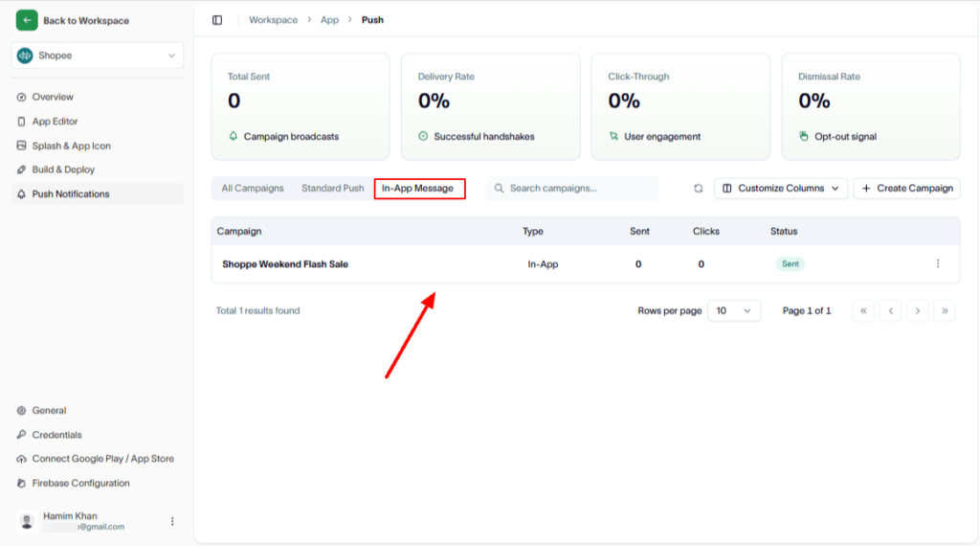Click the Splash & App Icon image icon
This screenshot has height=546, width=980.
click(21, 145)
